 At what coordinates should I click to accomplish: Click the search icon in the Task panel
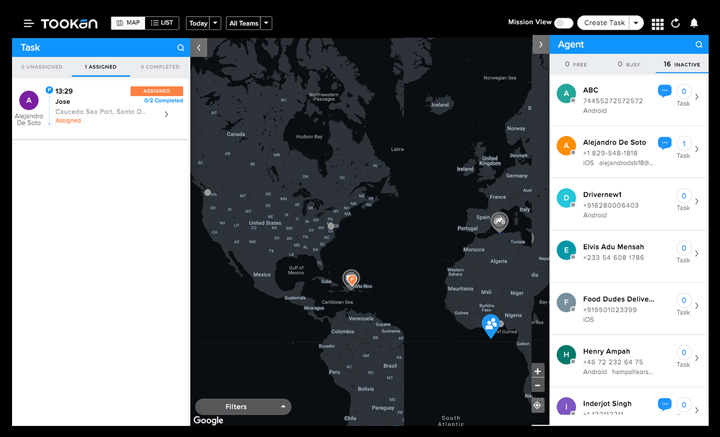point(180,47)
